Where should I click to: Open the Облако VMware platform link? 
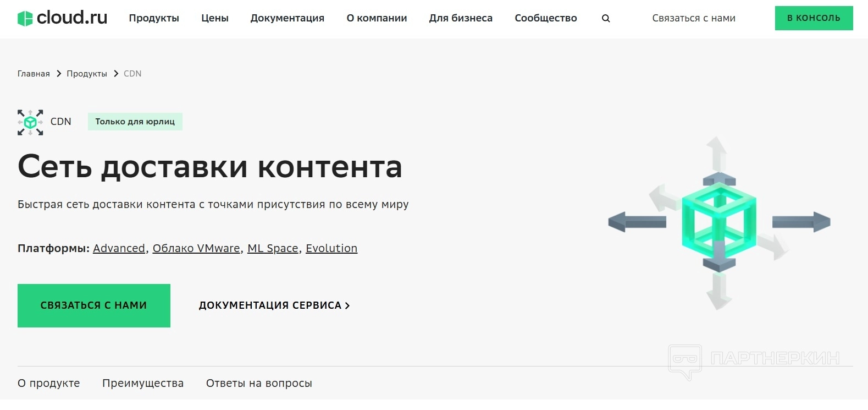[196, 248]
